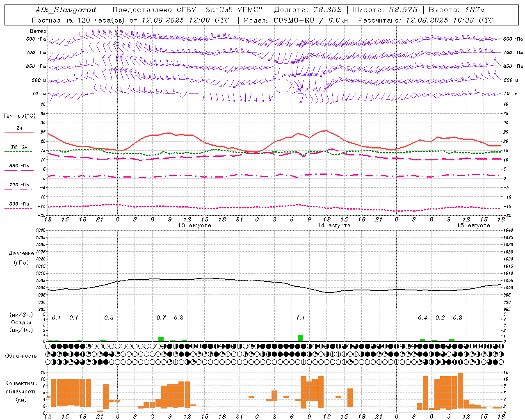
Task: Click the Облачность panel label
Action: tap(21, 356)
